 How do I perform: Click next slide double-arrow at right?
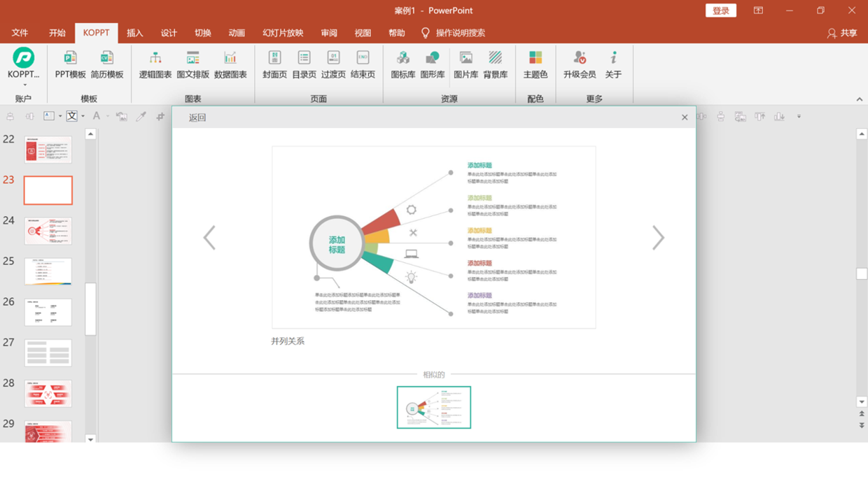[862, 425]
